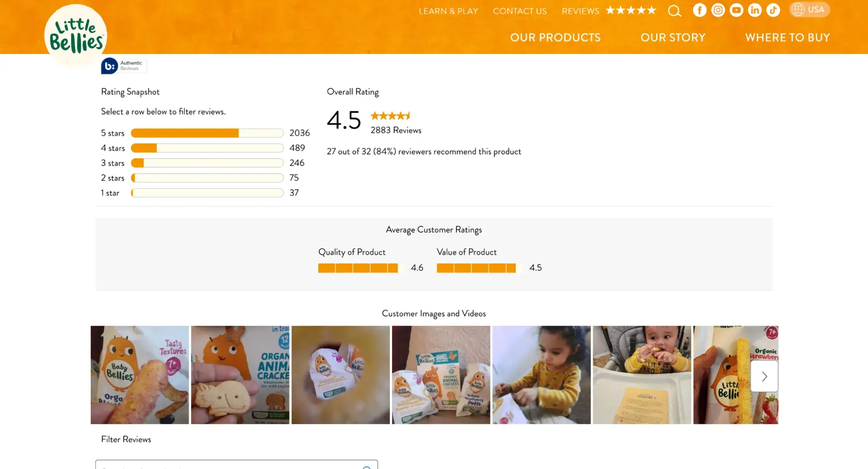Open the animal cracker customer photo
Screen dimensions: 868x469
coord(240,375)
